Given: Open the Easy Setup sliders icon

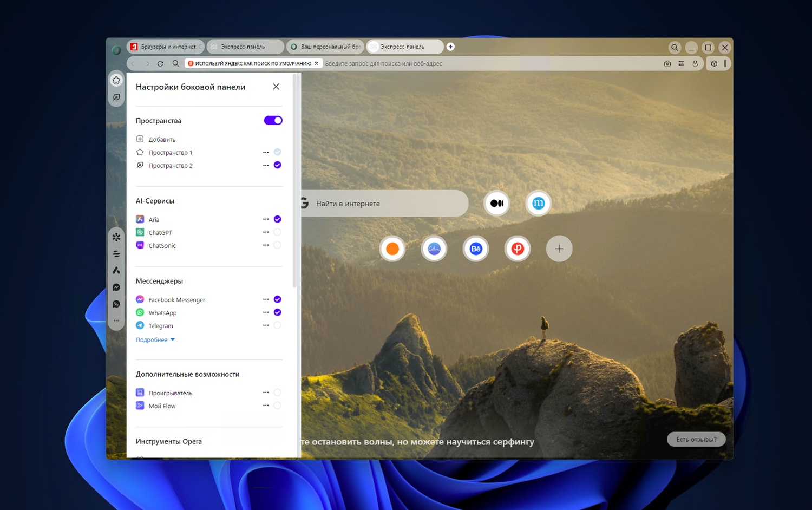Looking at the screenshot, I should (681, 63).
